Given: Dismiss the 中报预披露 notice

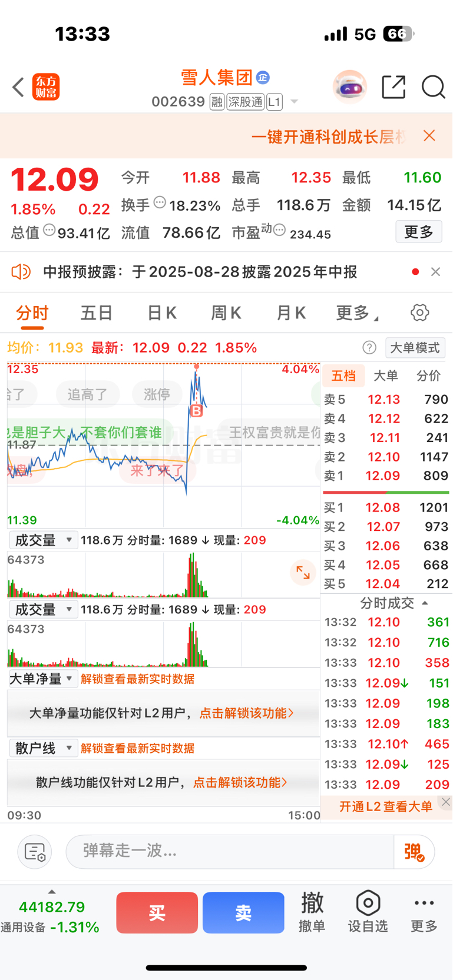Looking at the screenshot, I should (436, 272).
